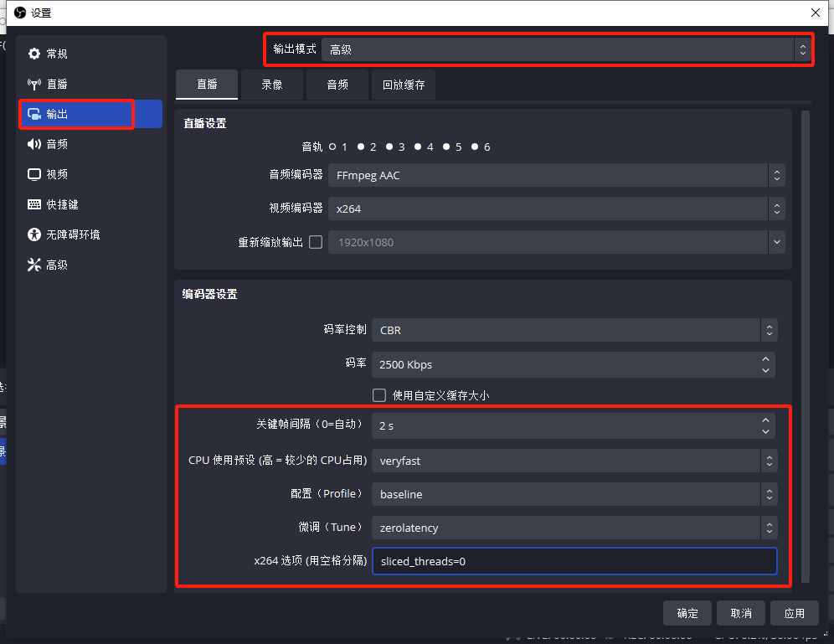The image size is (834, 644).
Task: Open 音频 settings page in sidebar
Action: [x=90, y=144]
